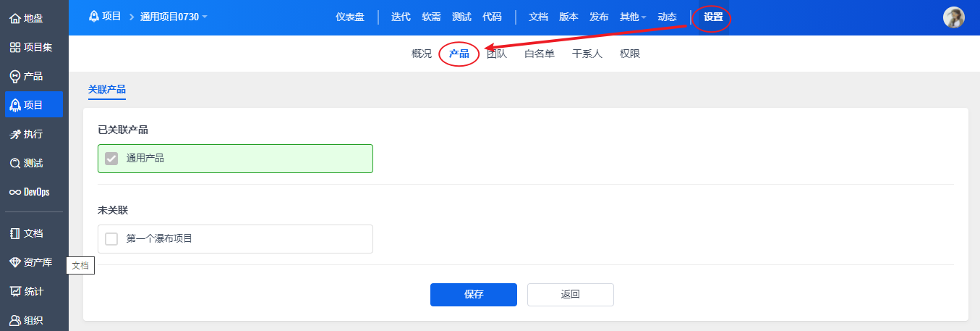This screenshot has height=331, width=980.
Task: Select the 执行 running-figure icon
Action: pyautogui.click(x=14, y=134)
